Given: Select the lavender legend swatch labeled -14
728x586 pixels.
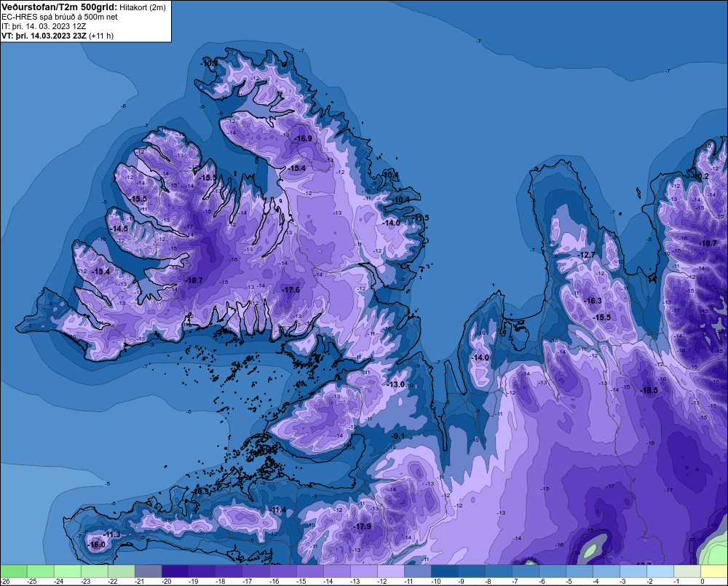Looking at the screenshot, I should (x=336, y=571).
